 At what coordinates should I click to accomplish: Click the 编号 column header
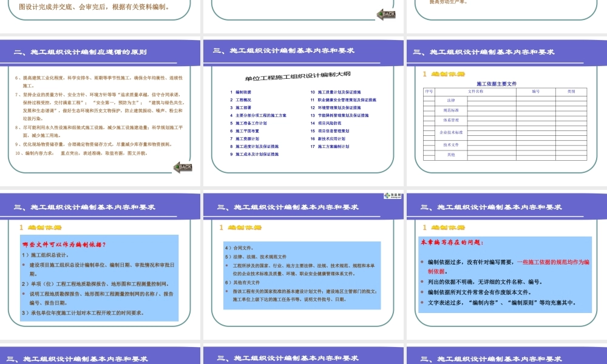point(536,92)
